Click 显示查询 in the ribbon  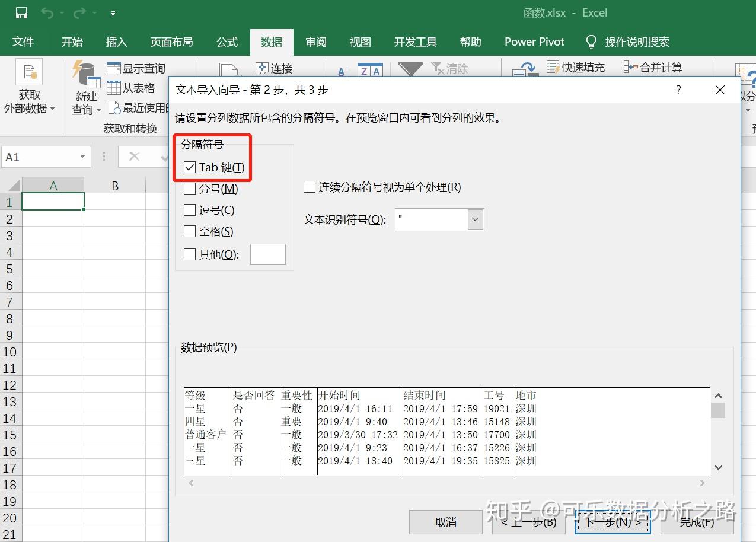click(136, 68)
